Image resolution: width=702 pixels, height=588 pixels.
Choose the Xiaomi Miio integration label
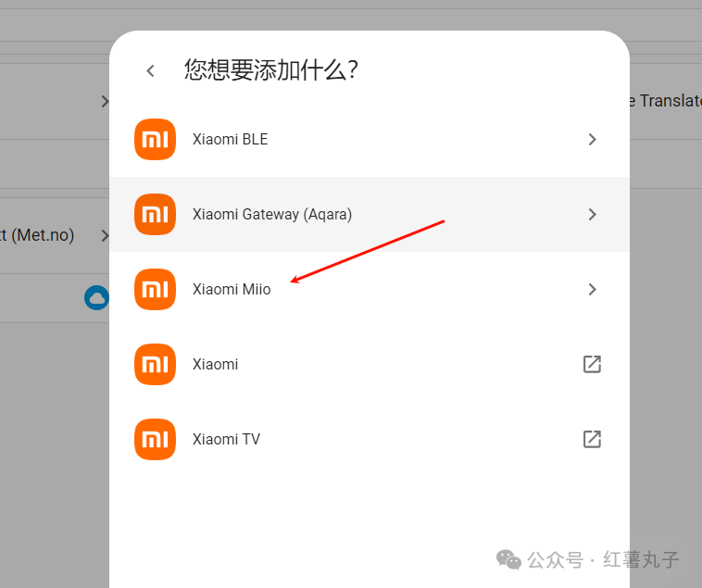tap(232, 289)
